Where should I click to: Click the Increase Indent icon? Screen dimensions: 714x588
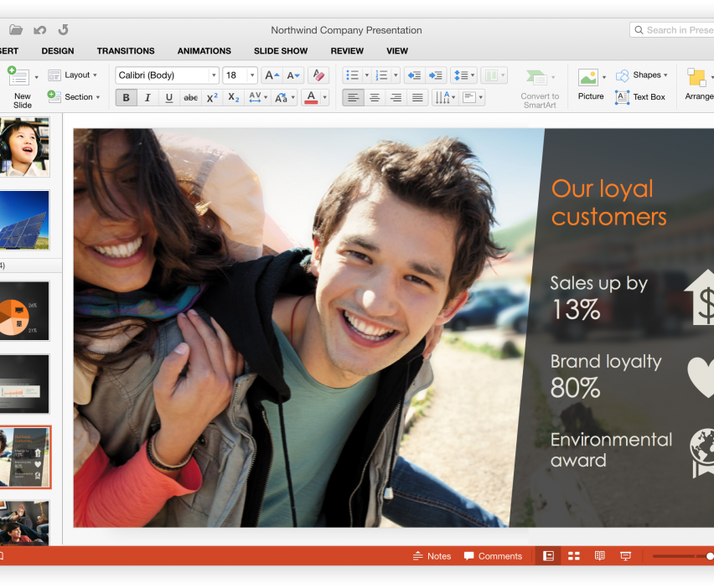pyautogui.click(x=435, y=75)
